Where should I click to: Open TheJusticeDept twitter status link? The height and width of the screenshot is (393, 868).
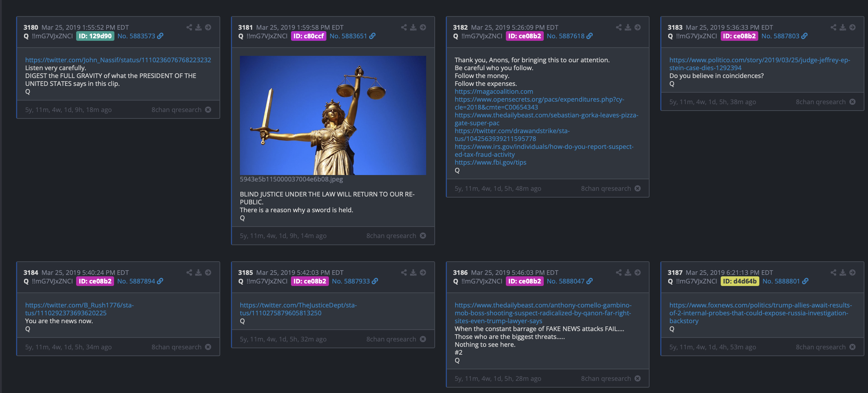click(x=298, y=309)
